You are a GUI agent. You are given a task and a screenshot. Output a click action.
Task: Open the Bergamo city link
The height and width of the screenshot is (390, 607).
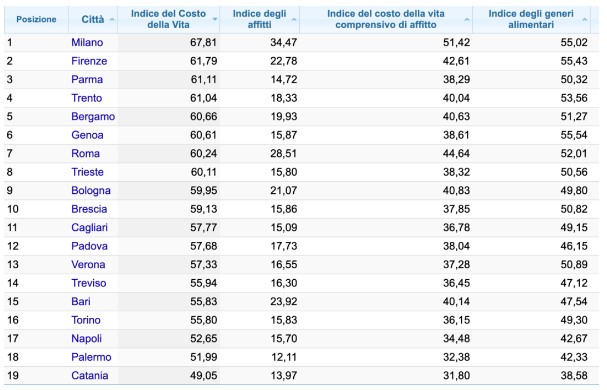coord(93,117)
